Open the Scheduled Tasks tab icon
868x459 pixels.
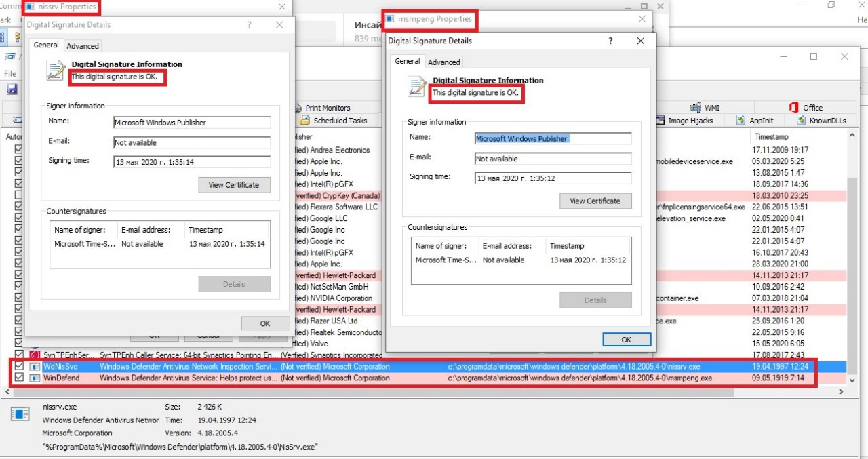(x=304, y=121)
